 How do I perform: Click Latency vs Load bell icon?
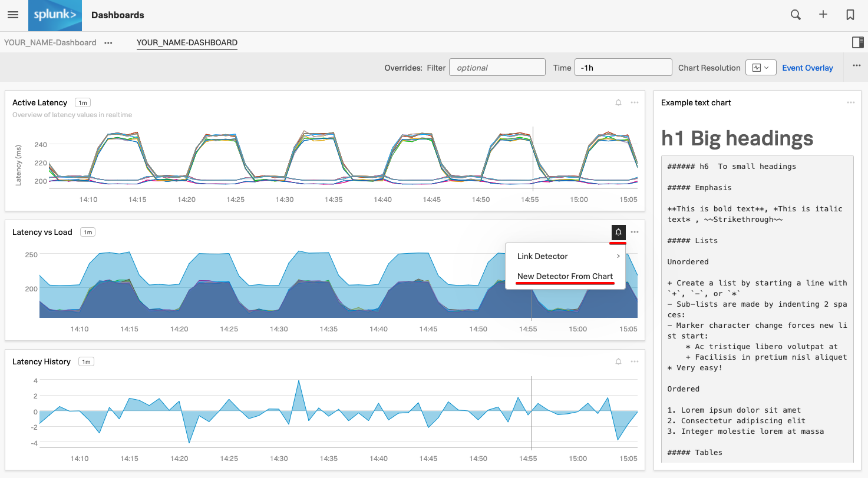tap(618, 232)
